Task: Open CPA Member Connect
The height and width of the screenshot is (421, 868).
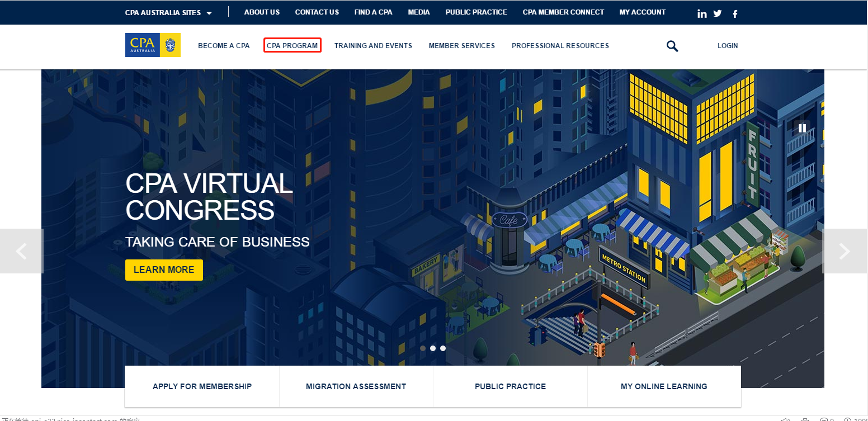Action: (x=563, y=12)
